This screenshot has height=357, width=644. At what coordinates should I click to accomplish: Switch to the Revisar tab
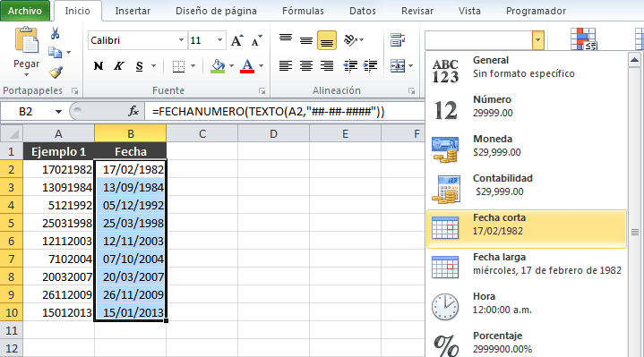coord(416,11)
